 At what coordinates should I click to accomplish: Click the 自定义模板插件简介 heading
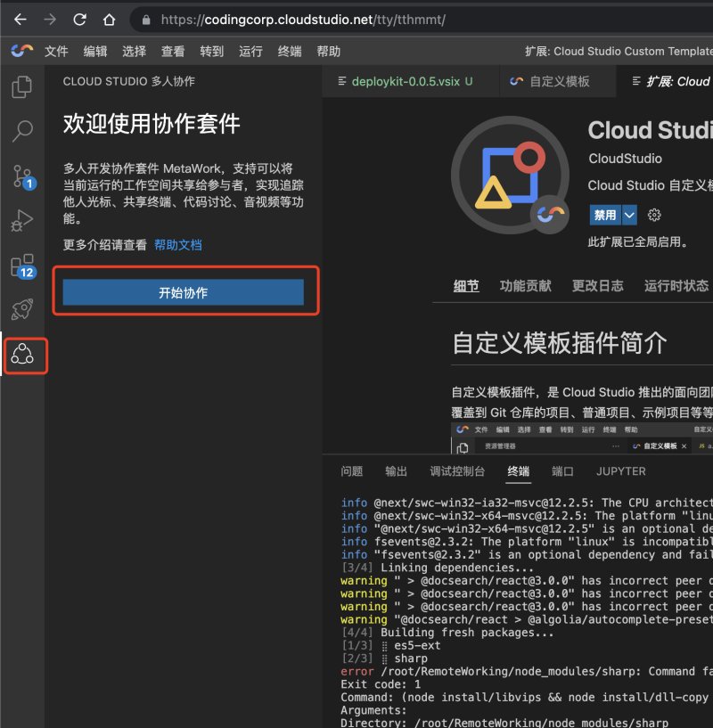click(x=559, y=343)
